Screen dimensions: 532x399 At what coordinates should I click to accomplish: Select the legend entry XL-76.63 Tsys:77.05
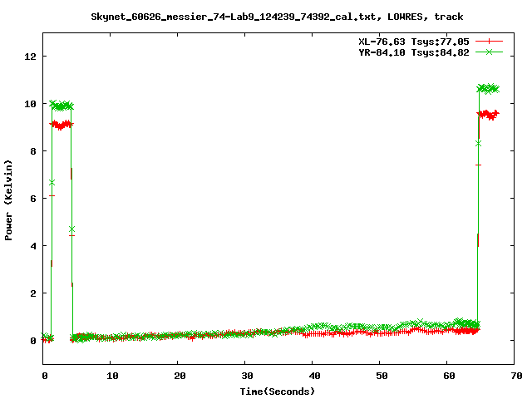tap(414, 42)
